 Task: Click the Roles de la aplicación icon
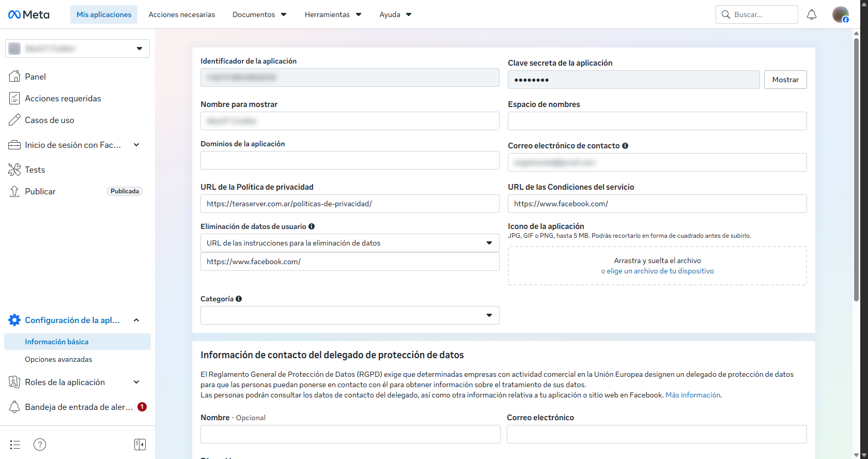tap(14, 382)
